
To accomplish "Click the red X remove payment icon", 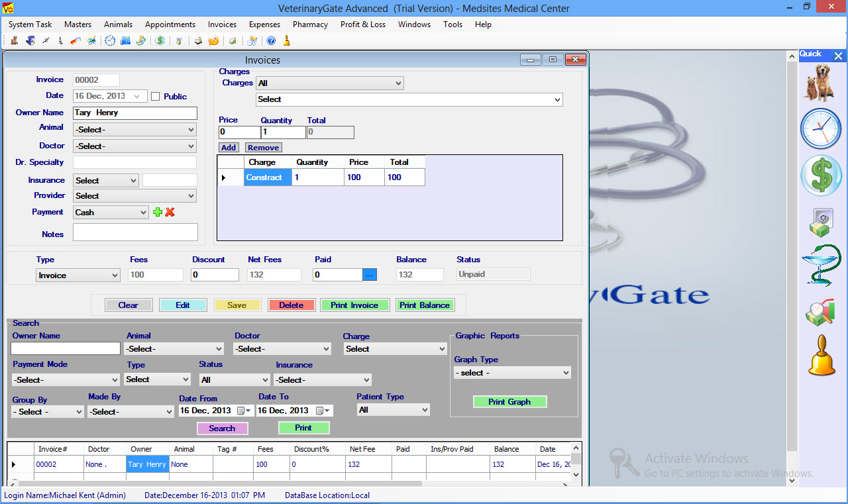I will point(170,212).
